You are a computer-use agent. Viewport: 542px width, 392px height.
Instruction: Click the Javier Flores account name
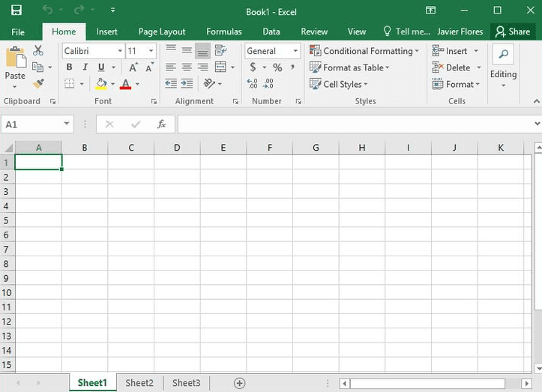460,31
